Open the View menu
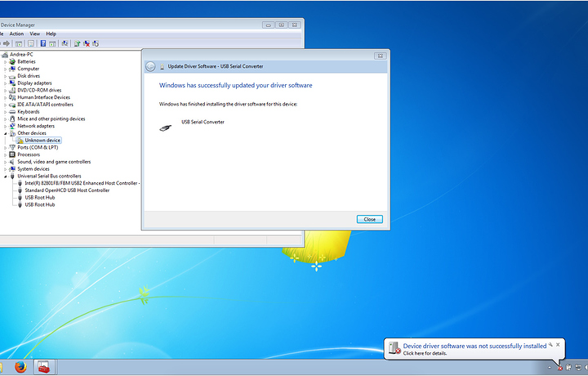 tap(35, 34)
